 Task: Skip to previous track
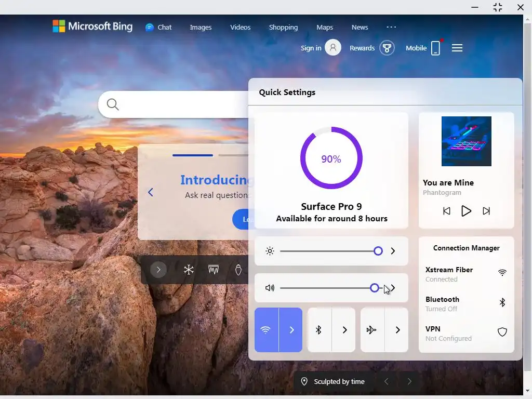446,211
